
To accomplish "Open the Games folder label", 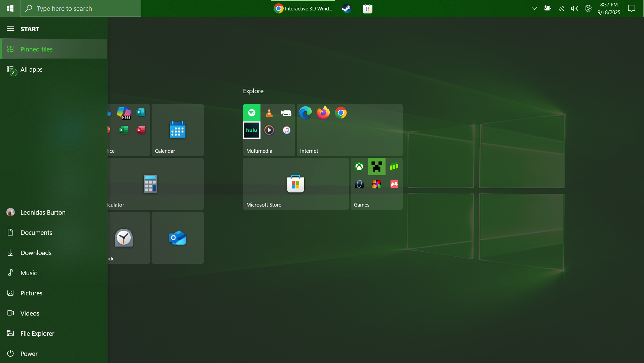I will tap(362, 205).
